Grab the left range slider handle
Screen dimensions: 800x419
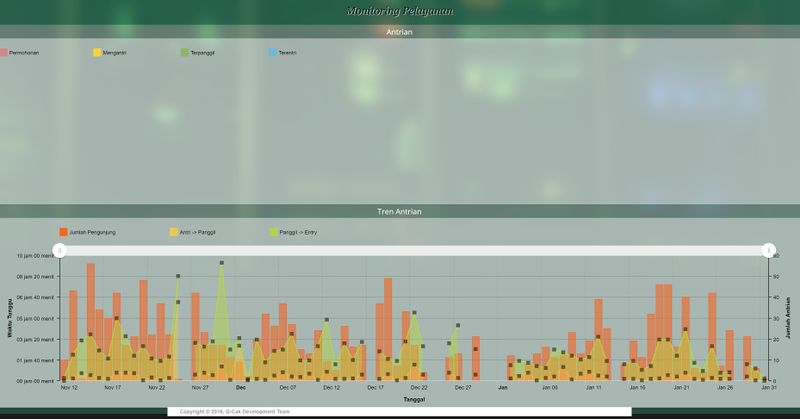click(x=60, y=251)
